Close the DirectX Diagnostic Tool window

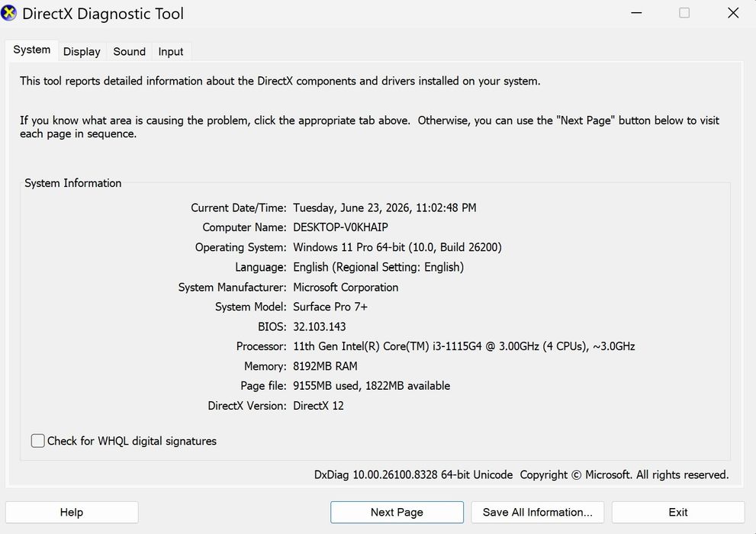click(x=733, y=13)
